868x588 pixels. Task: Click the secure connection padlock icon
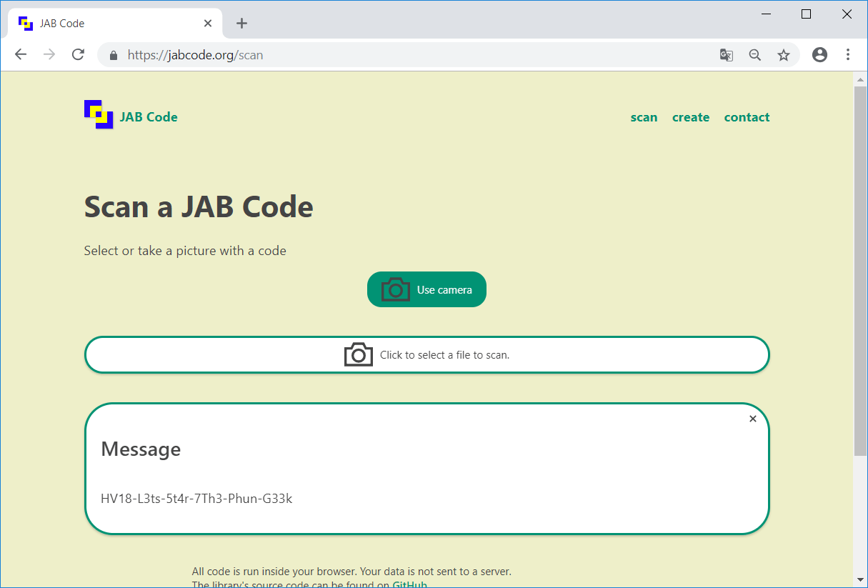click(x=113, y=54)
